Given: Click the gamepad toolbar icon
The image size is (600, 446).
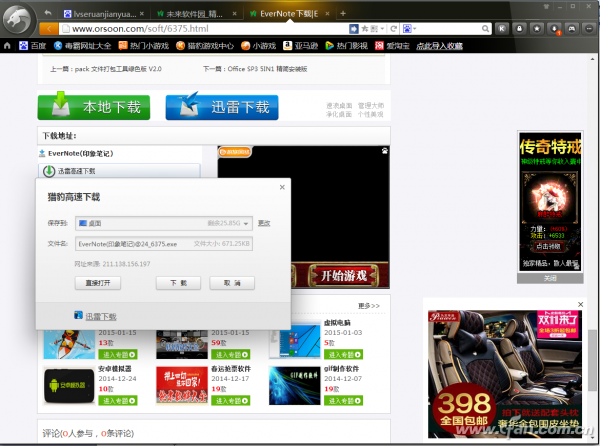Looking at the screenshot, I should (x=572, y=29).
